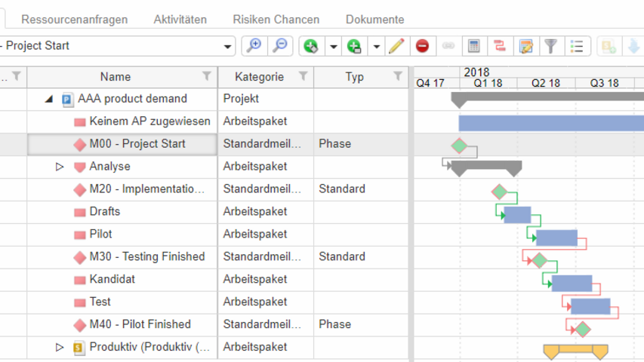644x362 pixels.
Task: Click the pencil edit icon
Action: point(396,46)
